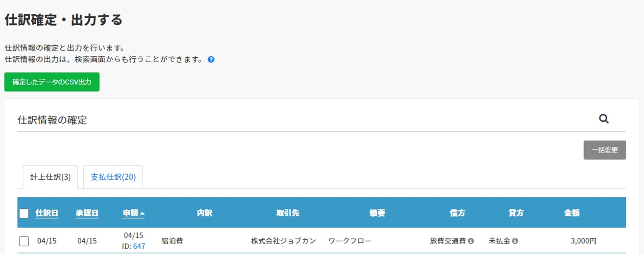Click the 一括変更 button
The image size is (644, 256).
[x=604, y=150]
